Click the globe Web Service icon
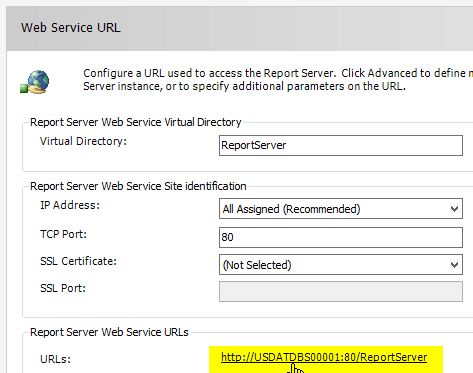The height and width of the screenshot is (373, 473). 35,82
